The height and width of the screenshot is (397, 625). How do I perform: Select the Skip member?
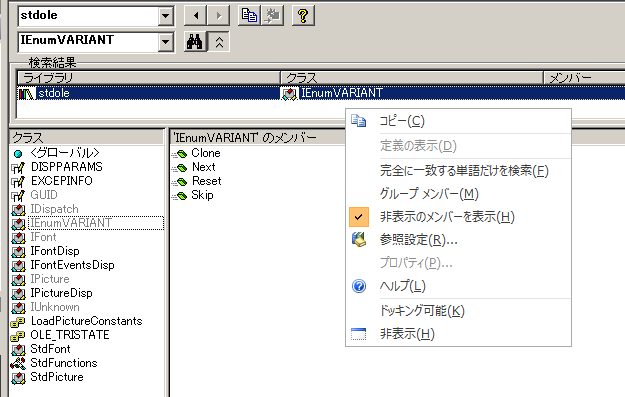[x=202, y=195]
